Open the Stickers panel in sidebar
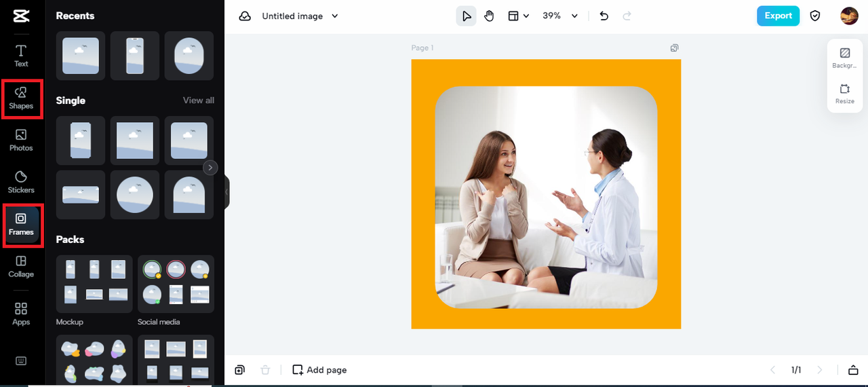The image size is (868, 387). pos(21,183)
